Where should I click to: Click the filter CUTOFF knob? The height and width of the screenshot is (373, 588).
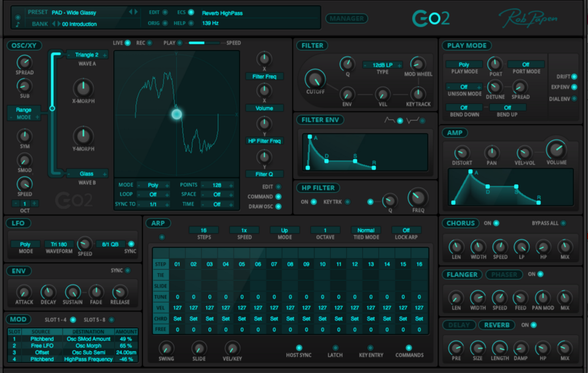(315, 79)
